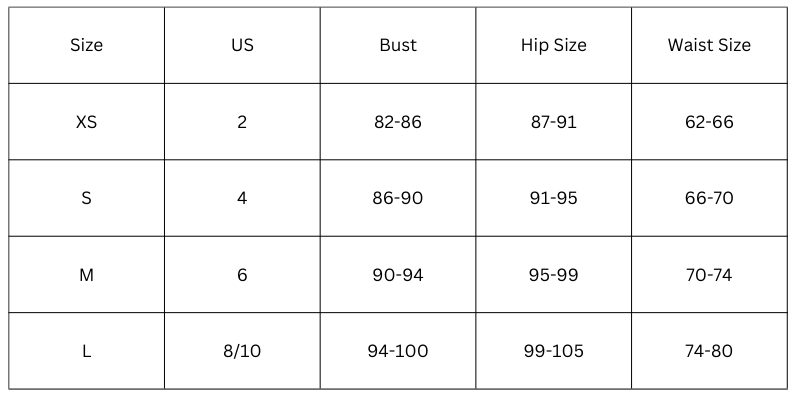This screenshot has height=400, width=800.
Task: Click the bust value 82-86
Action: point(398,122)
